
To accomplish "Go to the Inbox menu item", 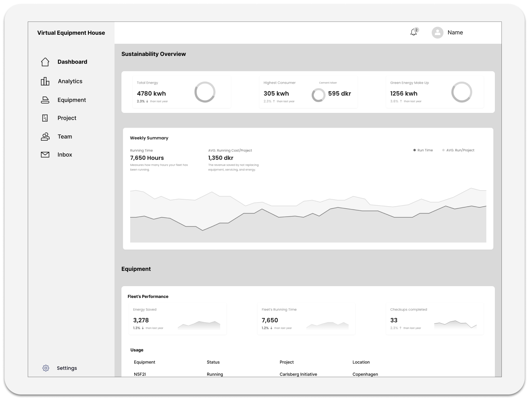I will pyautogui.click(x=65, y=155).
